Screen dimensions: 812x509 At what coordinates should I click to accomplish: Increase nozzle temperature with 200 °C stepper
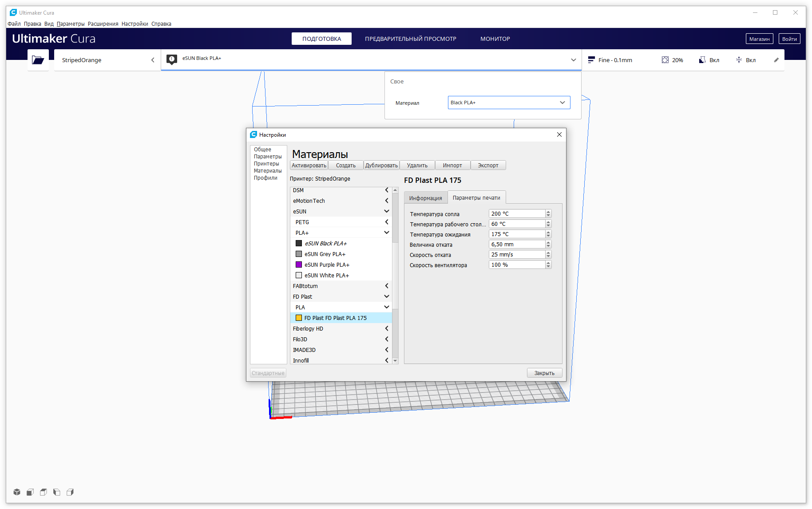[548, 212]
